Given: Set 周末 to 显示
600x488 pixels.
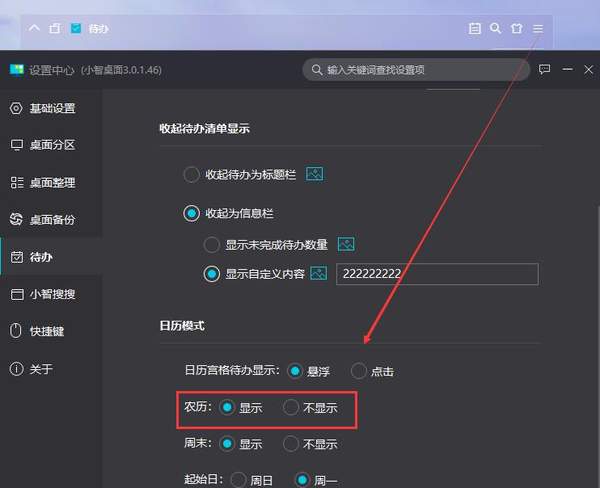Looking at the screenshot, I should coord(227,444).
